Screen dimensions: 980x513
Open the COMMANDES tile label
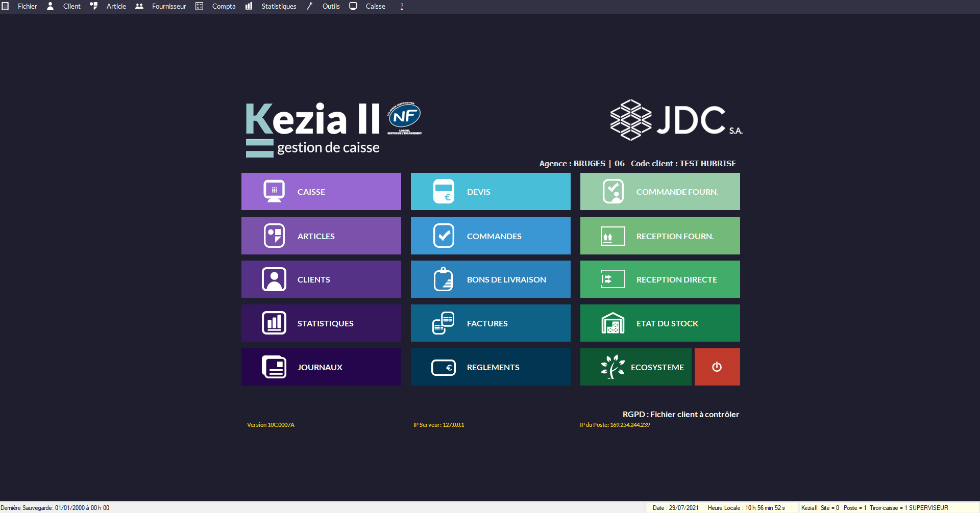(494, 236)
